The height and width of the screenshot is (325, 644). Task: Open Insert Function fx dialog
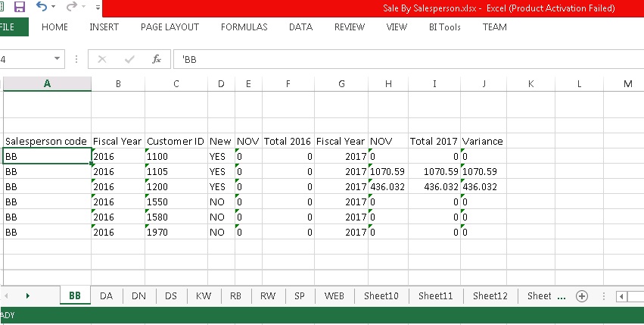(x=157, y=60)
